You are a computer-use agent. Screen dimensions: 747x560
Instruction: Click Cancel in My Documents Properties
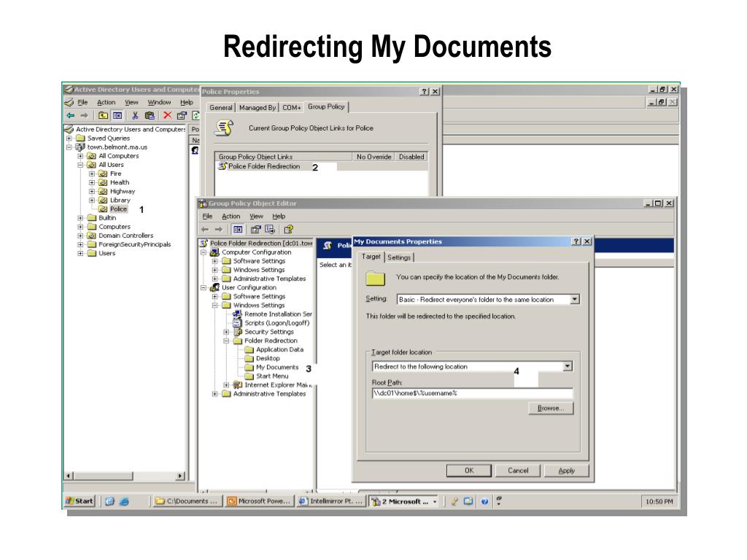click(x=518, y=470)
